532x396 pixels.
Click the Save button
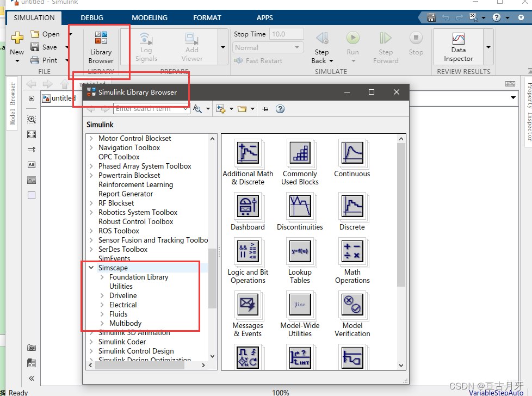[44, 47]
